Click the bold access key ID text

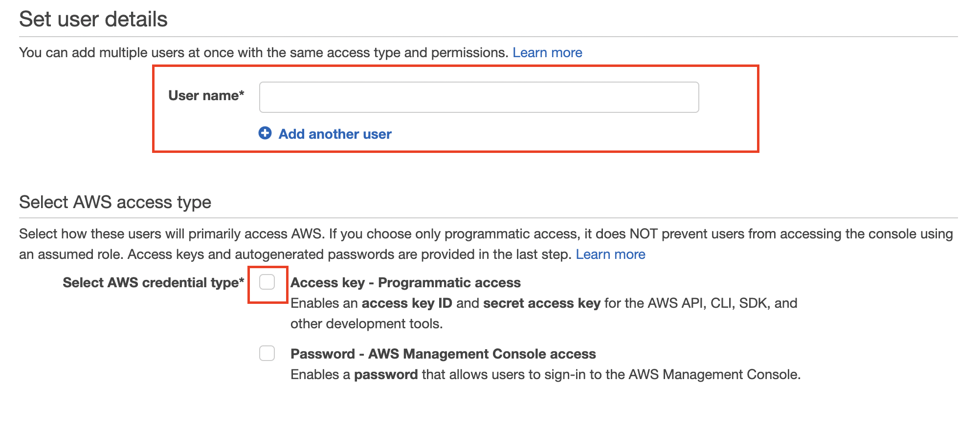(407, 303)
